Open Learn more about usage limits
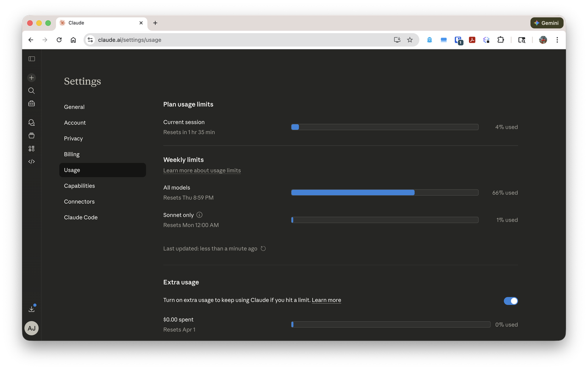This screenshot has height=370, width=588. point(202,170)
